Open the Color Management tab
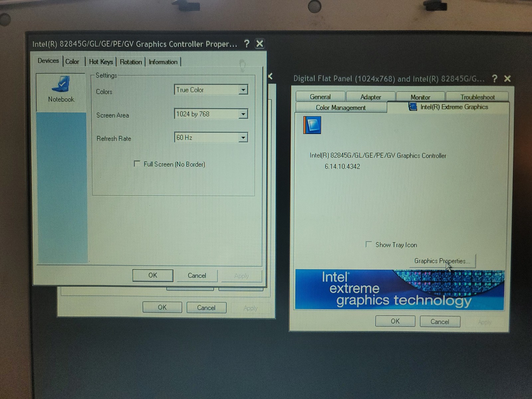This screenshot has width=532, height=399. (341, 107)
